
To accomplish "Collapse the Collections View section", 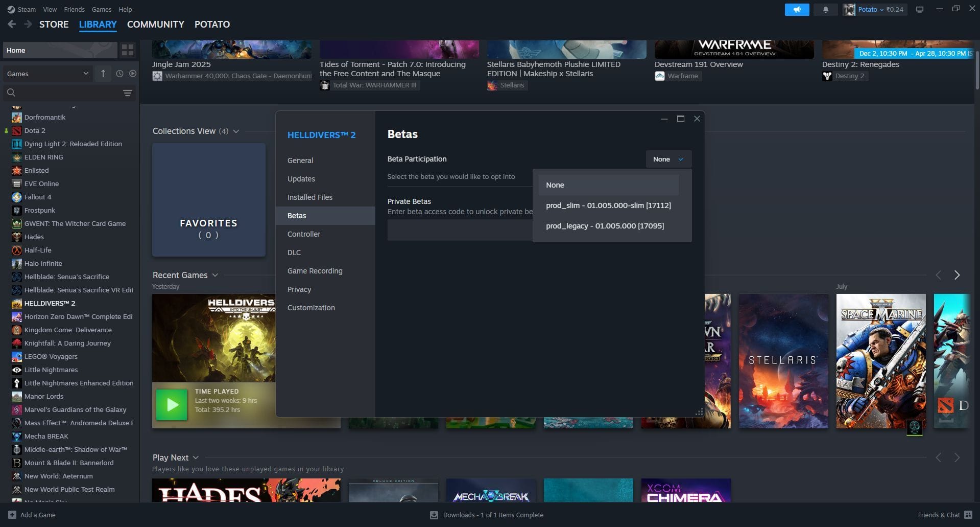I will (236, 131).
